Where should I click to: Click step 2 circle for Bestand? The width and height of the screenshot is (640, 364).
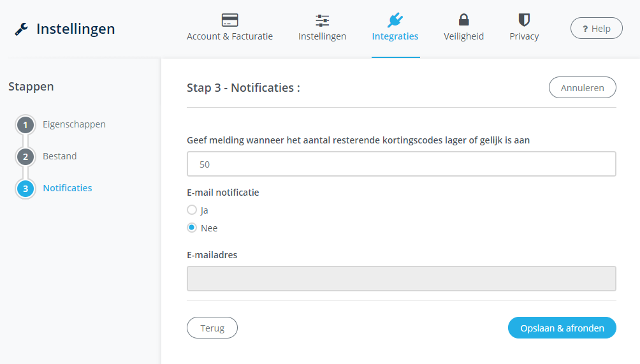click(25, 157)
